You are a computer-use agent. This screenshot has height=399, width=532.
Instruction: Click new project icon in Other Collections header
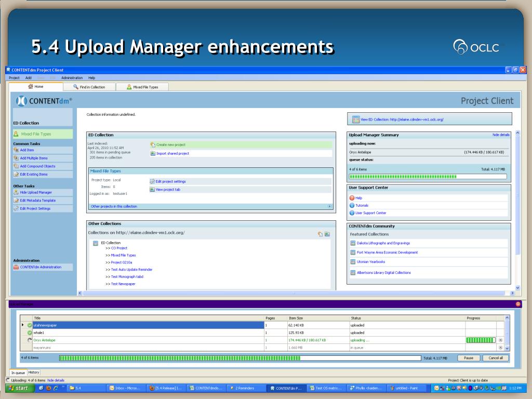(x=320, y=234)
